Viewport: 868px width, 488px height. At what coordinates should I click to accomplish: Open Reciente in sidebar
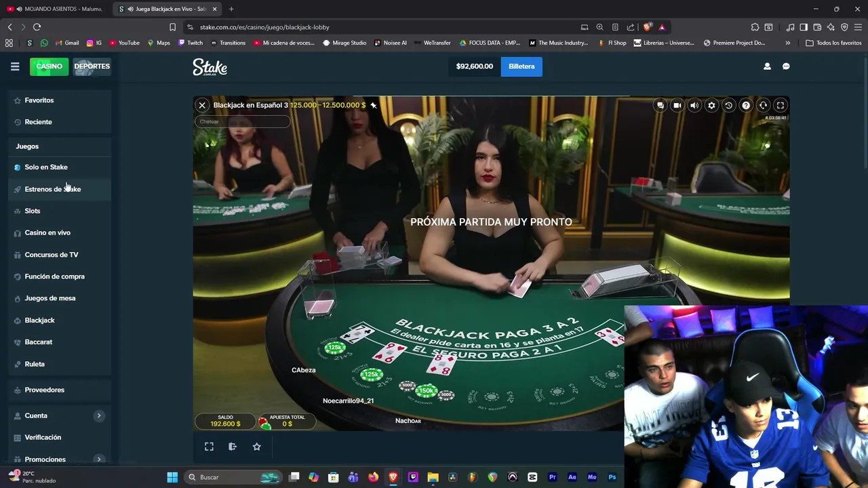click(x=60, y=122)
